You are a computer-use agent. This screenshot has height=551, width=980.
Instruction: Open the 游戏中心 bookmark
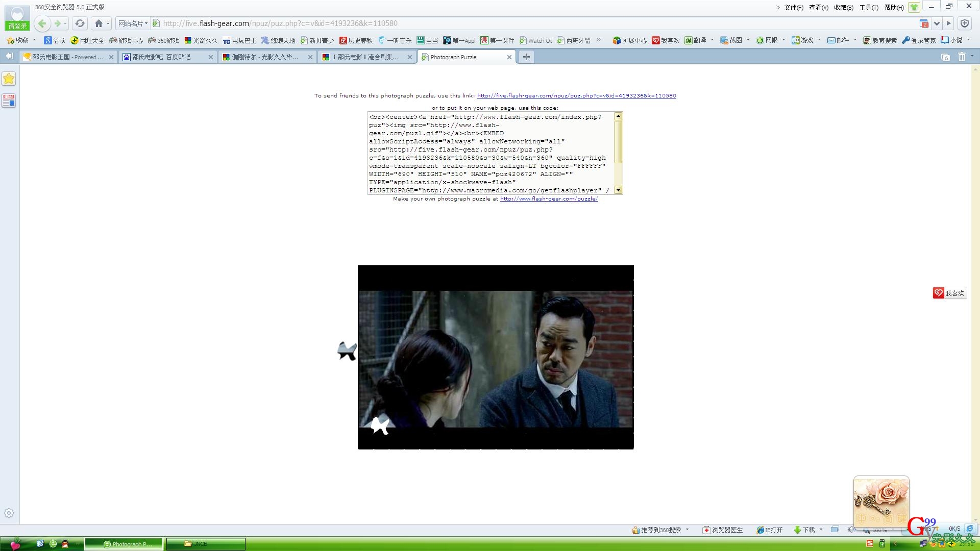pyautogui.click(x=126, y=40)
